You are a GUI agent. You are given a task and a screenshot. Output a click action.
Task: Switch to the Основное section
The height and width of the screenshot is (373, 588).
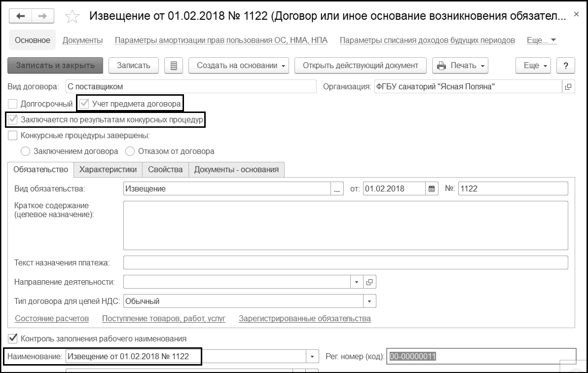32,40
